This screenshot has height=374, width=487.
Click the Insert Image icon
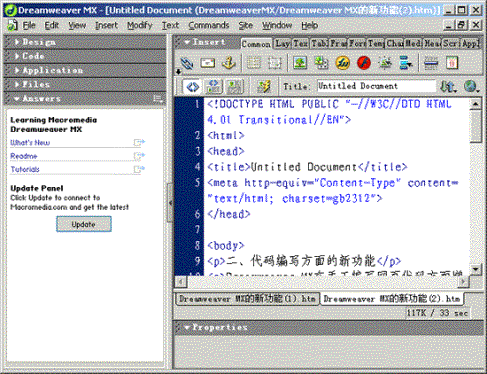pyautogui.click(x=300, y=63)
